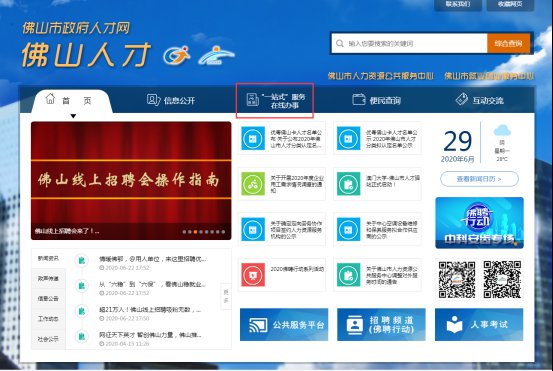Select the 社会公示 side tab
This screenshot has height=371, width=553.
48,339
